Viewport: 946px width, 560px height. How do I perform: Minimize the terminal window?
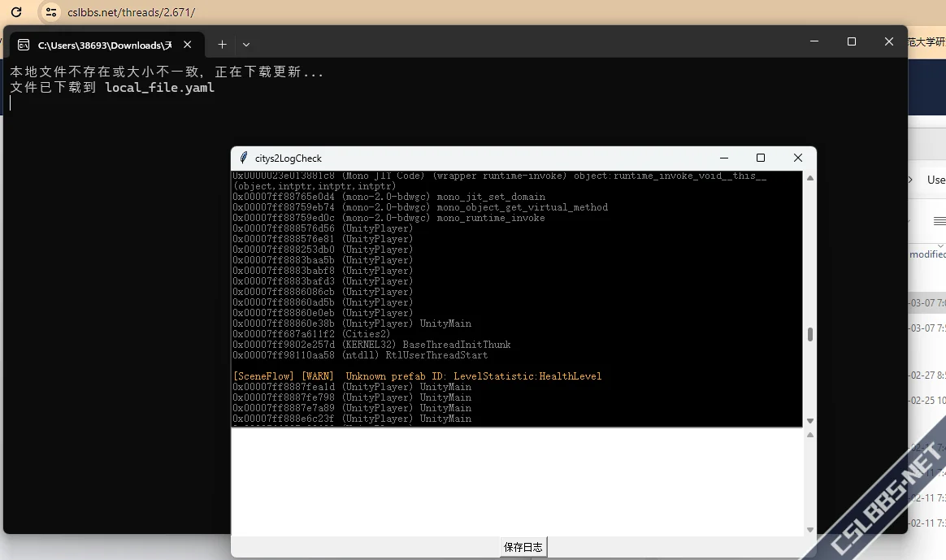814,41
